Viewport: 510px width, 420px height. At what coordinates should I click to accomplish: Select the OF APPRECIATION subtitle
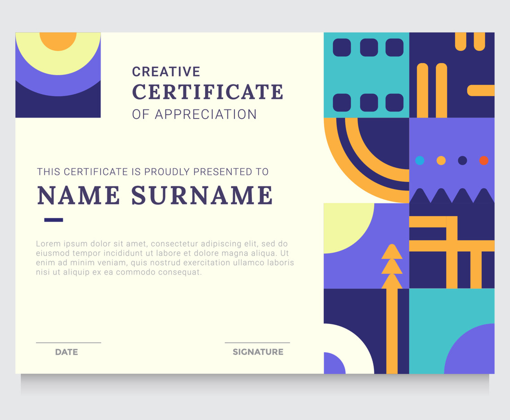coord(194,114)
